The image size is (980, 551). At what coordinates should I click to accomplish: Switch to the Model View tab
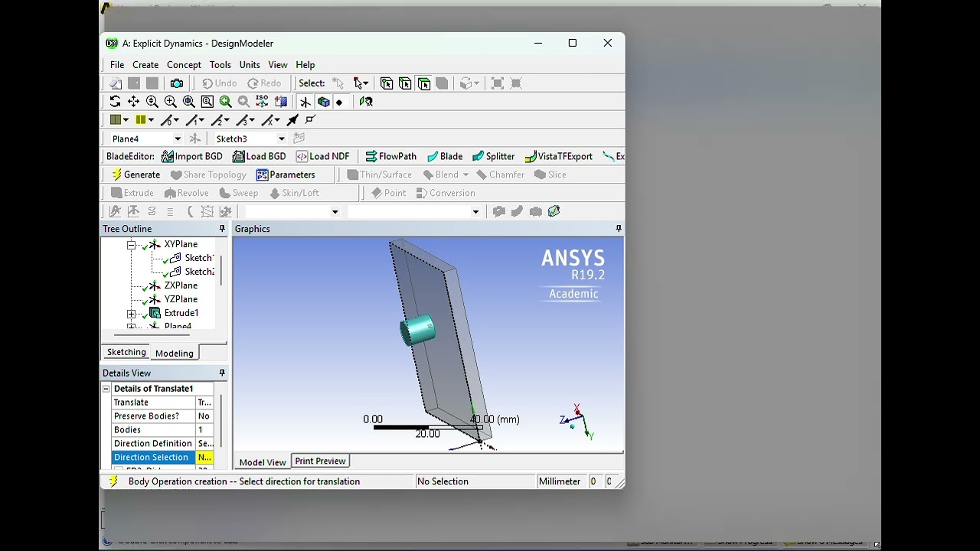point(263,462)
